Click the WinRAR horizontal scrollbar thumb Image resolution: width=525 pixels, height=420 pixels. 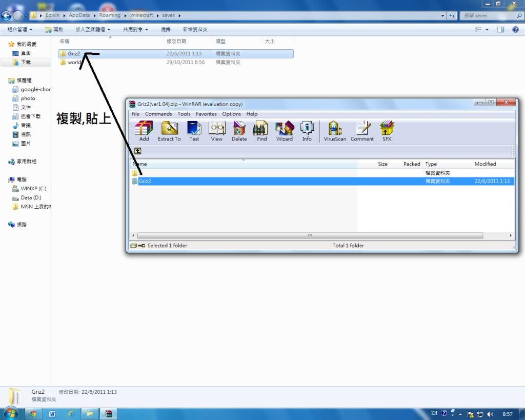click(310, 235)
